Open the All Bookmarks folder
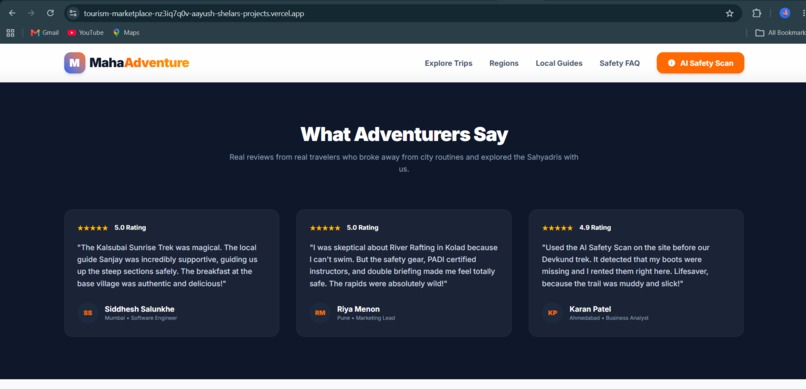The height and width of the screenshot is (389, 806). pyautogui.click(x=780, y=32)
